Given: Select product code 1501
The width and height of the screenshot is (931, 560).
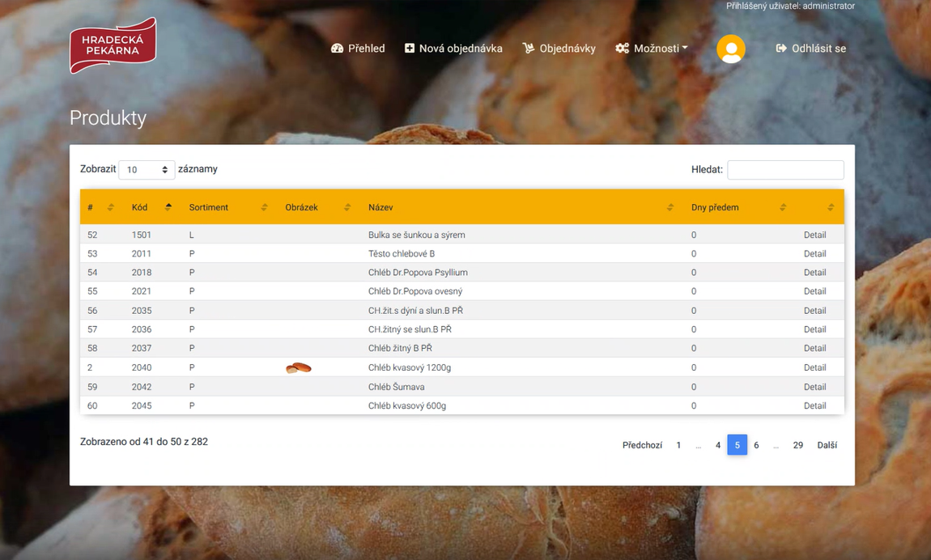Looking at the screenshot, I should click(142, 235).
